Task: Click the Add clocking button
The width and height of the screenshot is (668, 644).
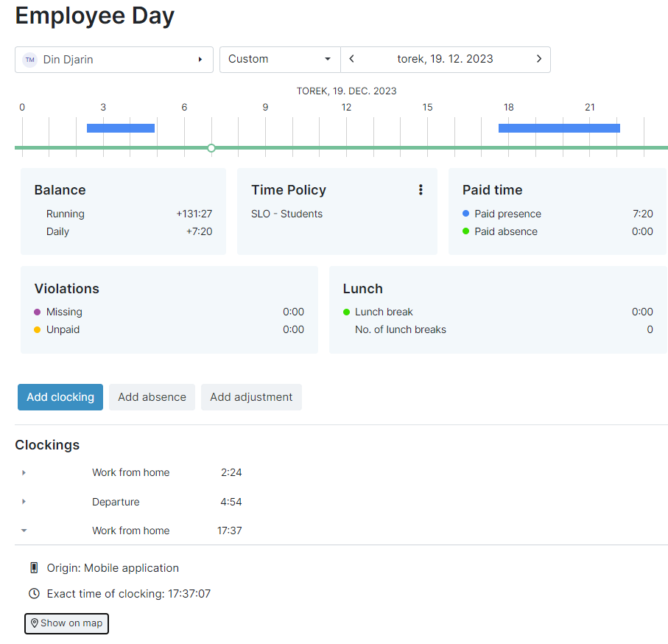Action: pyautogui.click(x=60, y=397)
